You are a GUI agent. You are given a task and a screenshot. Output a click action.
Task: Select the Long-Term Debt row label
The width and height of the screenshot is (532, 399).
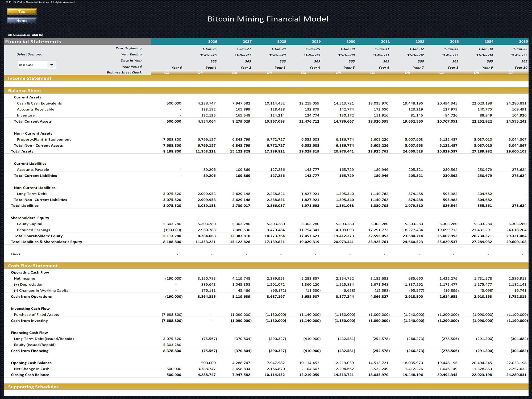point(32,194)
